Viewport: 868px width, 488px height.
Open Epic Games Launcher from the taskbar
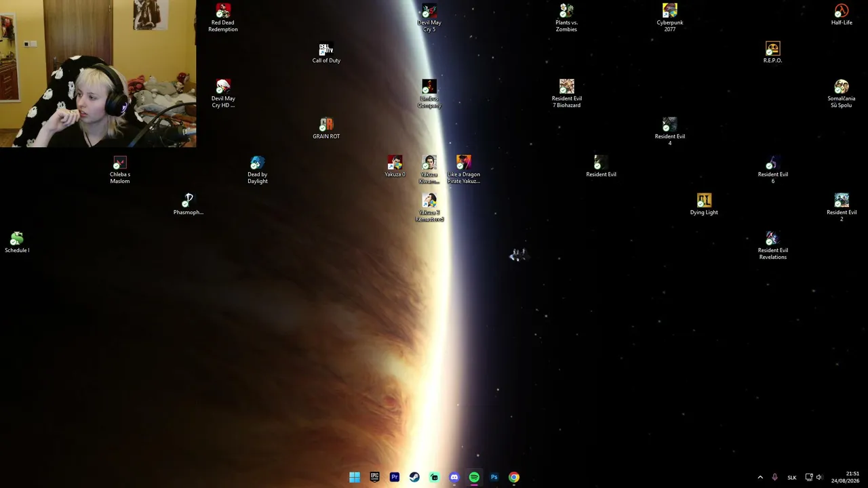(374, 477)
